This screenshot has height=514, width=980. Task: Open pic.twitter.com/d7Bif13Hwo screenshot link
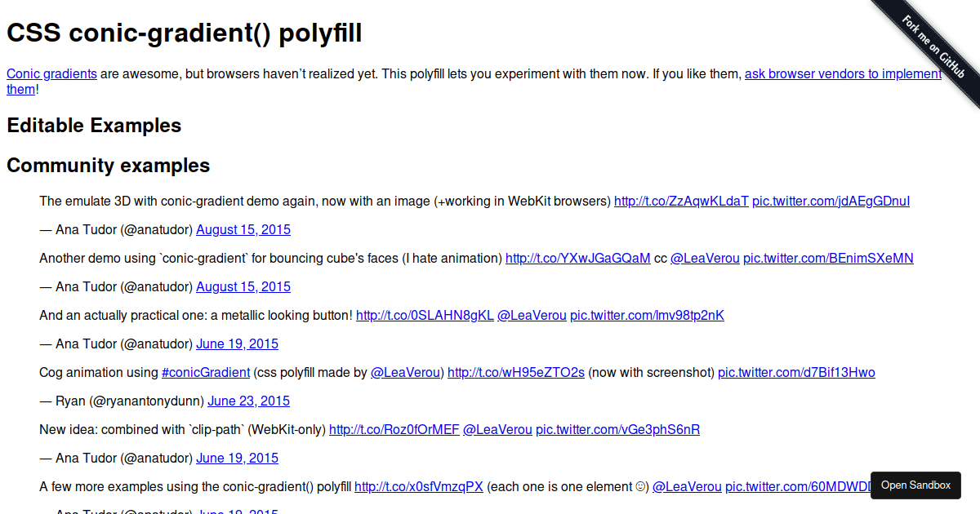click(796, 373)
